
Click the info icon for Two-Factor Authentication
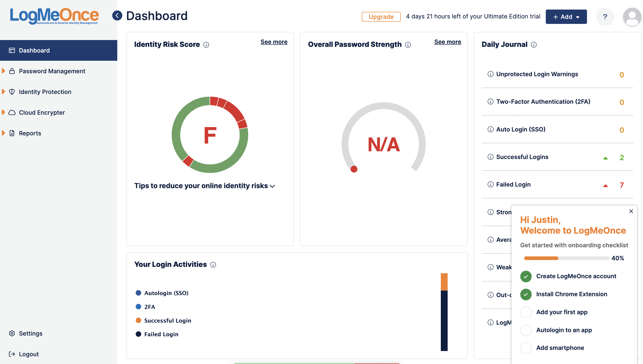click(x=490, y=101)
